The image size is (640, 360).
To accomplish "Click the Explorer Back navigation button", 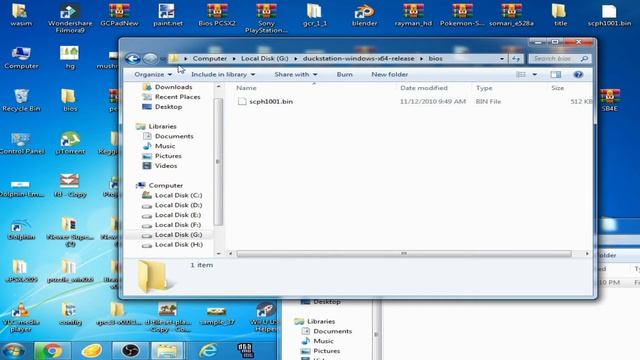I will (x=133, y=59).
